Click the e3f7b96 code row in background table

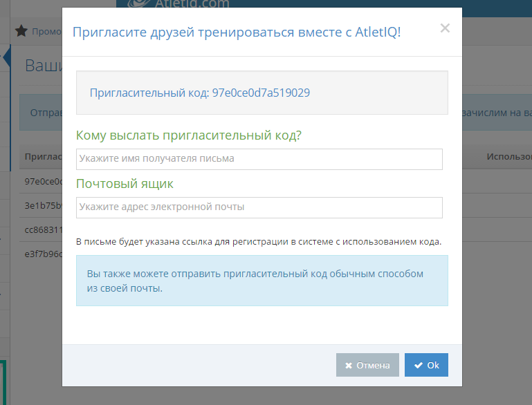coord(43,254)
